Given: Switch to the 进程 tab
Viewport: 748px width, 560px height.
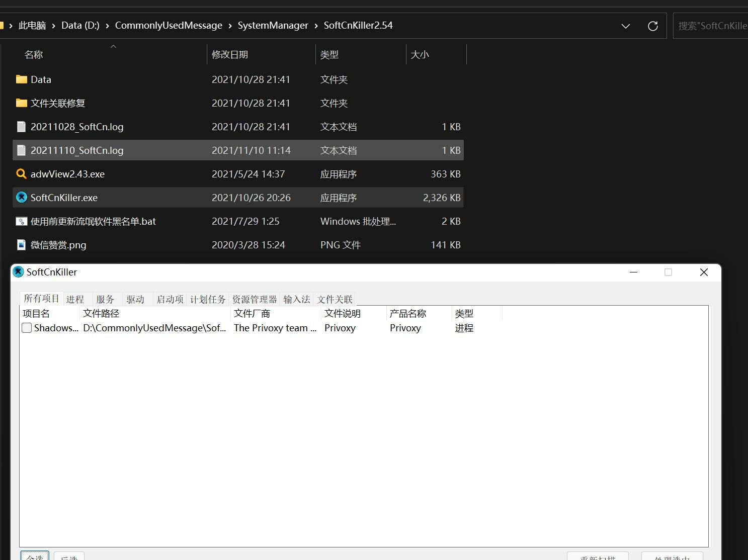Looking at the screenshot, I should point(75,299).
